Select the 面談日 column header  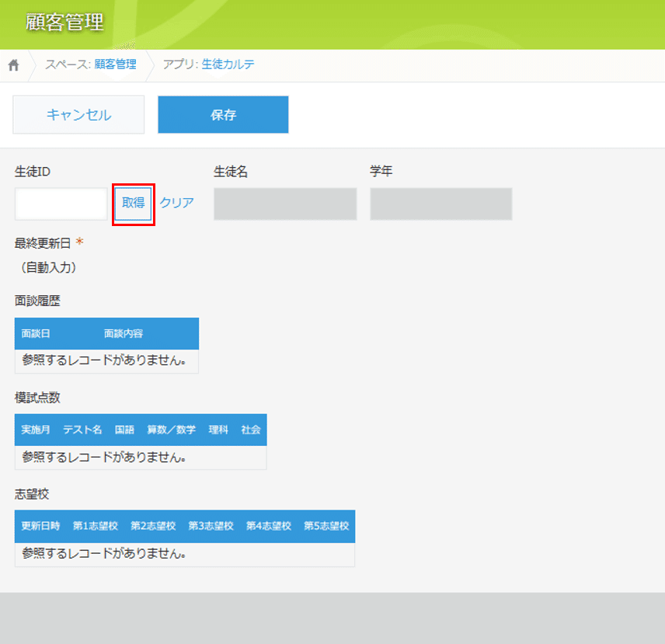point(36,334)
